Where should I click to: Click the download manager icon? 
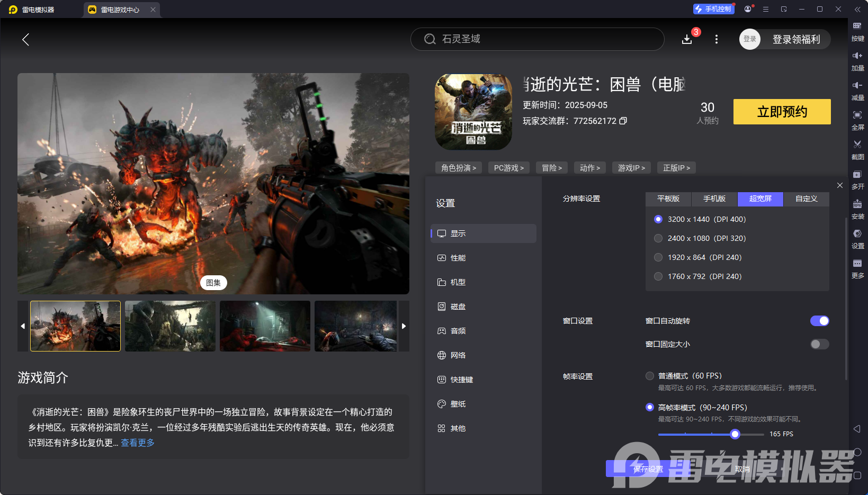687,39
